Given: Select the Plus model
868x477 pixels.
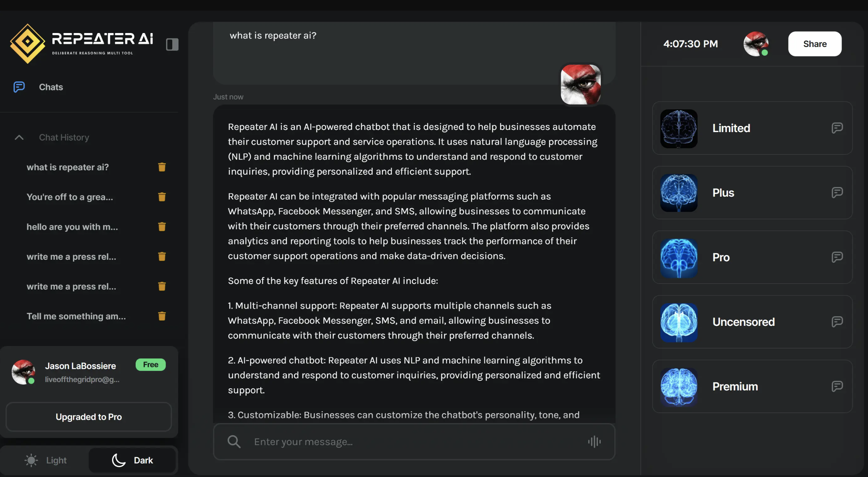Looking at the screenshot, I should [x=723, y=193].
